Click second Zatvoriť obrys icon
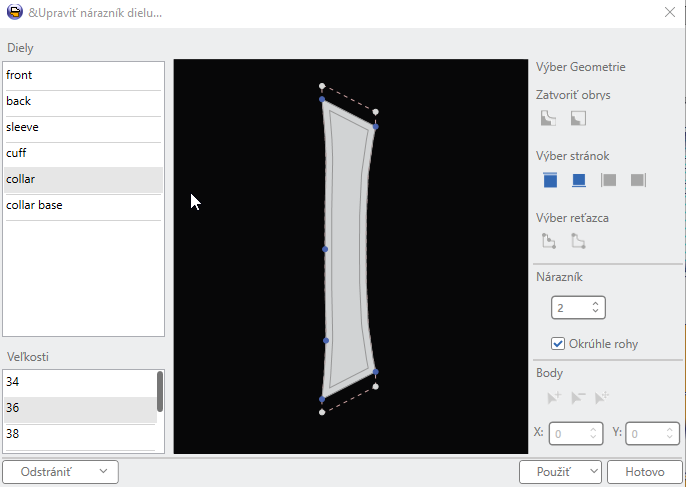This screenshot has height=487, width=686. (578, 118)
